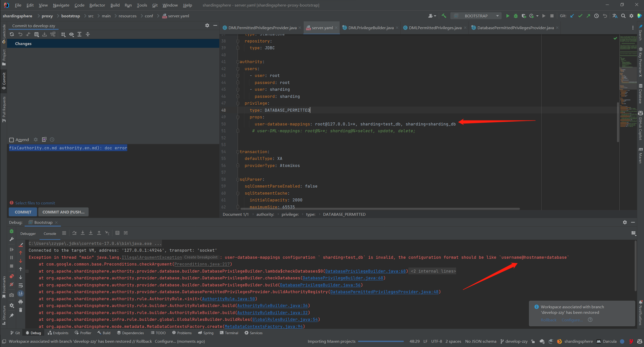
Task: Open DatabasePrivilegeBuilder.java:56 stack link
Action: [x=320, y=285]
